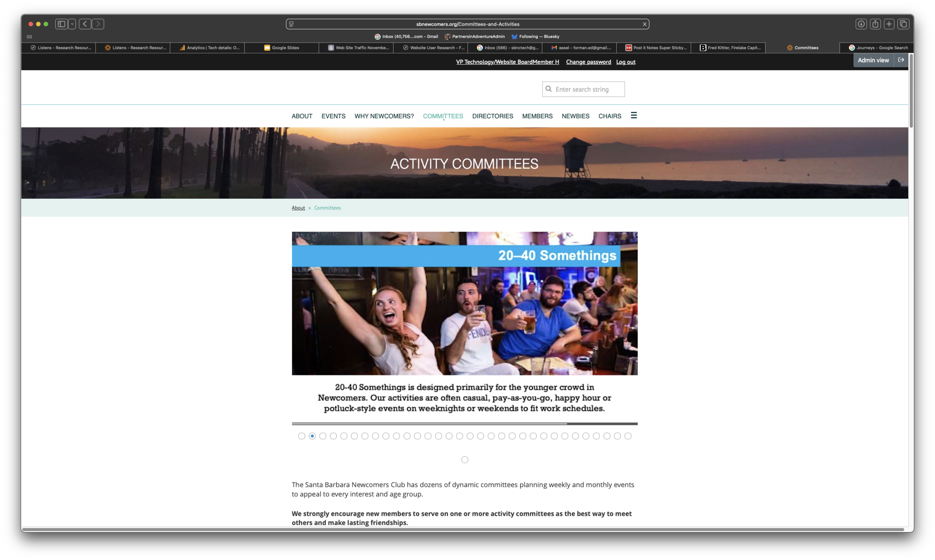The width and height of the screenshot is (935, 560).
Task: Click the Share icon in toolbar
Action: coord(875,24)
